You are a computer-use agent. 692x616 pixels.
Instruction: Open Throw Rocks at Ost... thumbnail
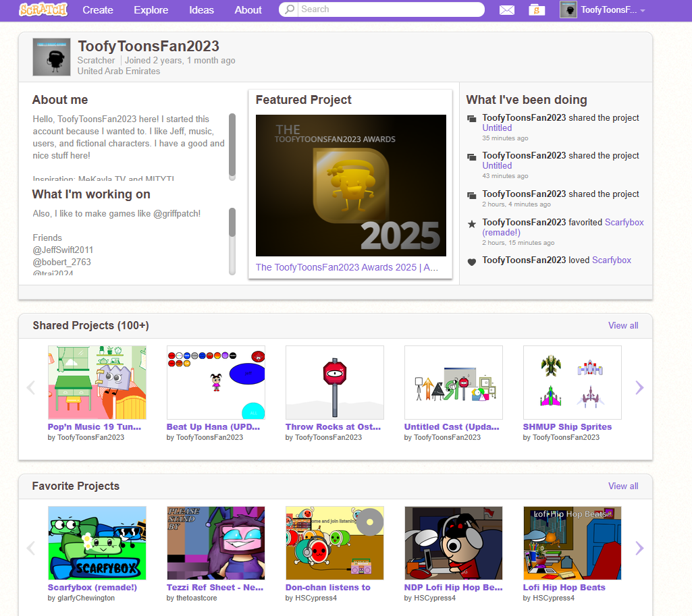[335, 383]
